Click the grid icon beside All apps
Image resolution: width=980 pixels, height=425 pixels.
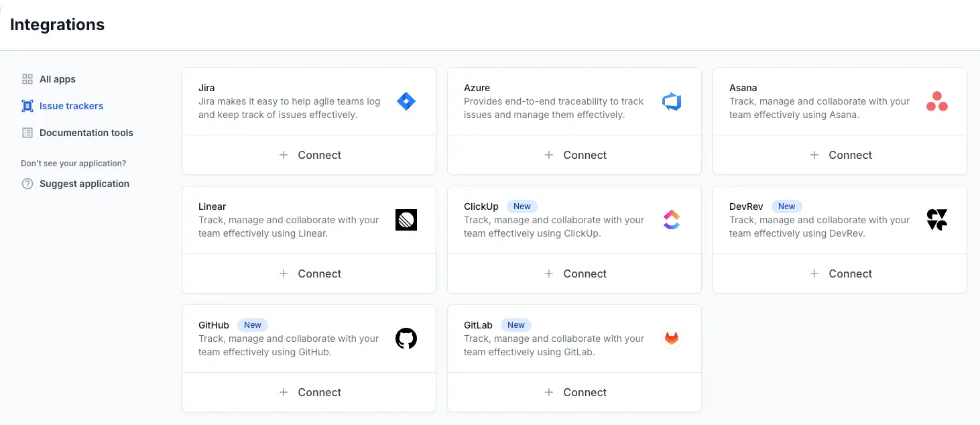[27, 78]
